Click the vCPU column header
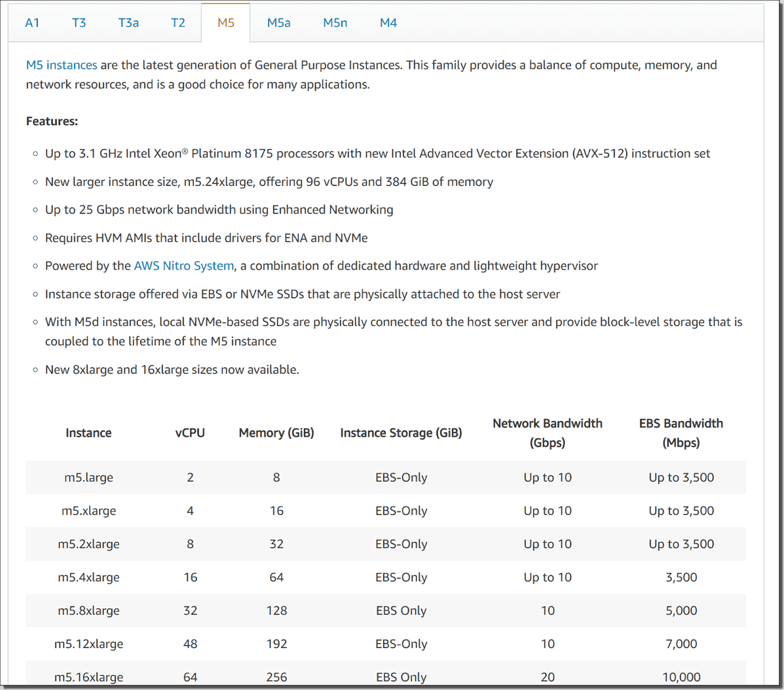This screenshot has width=784, height=690. tap(190, 433)
